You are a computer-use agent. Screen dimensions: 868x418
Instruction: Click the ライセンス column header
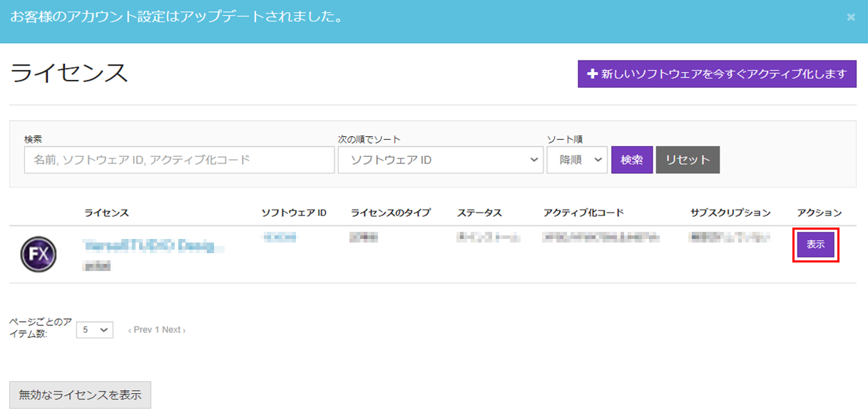(x=106, y=213)
